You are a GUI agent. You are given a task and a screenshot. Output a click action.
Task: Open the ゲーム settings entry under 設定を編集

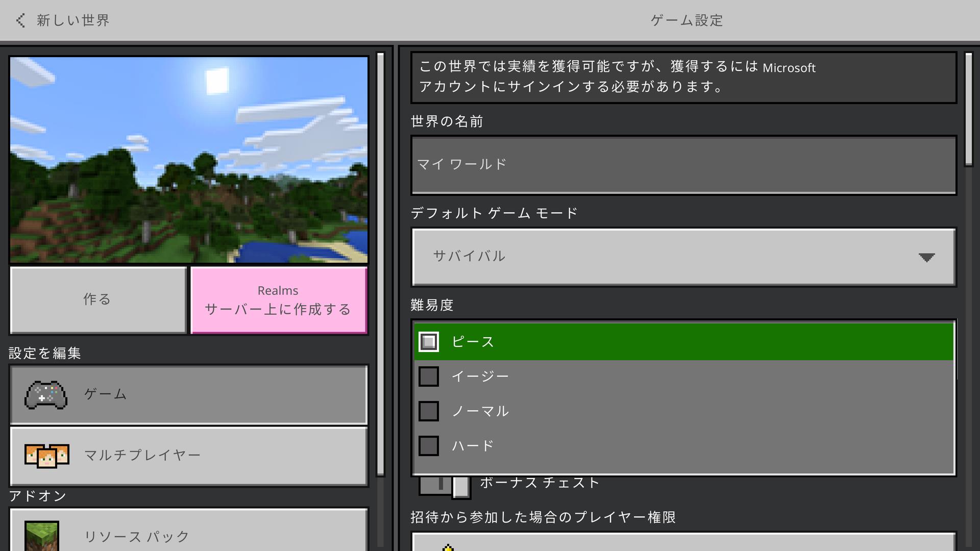click(x=188, y=394)
